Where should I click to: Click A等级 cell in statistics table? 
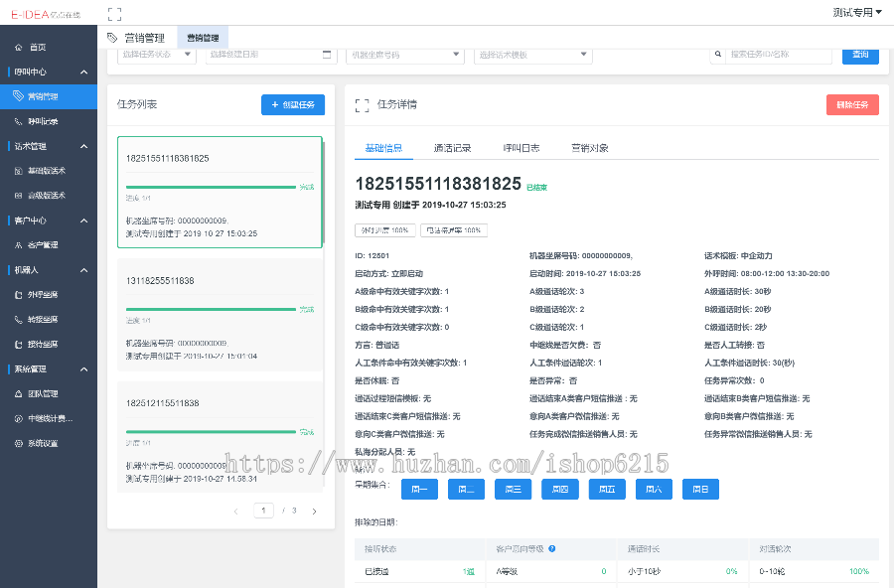pyautogui.click(x=550, y=571)
